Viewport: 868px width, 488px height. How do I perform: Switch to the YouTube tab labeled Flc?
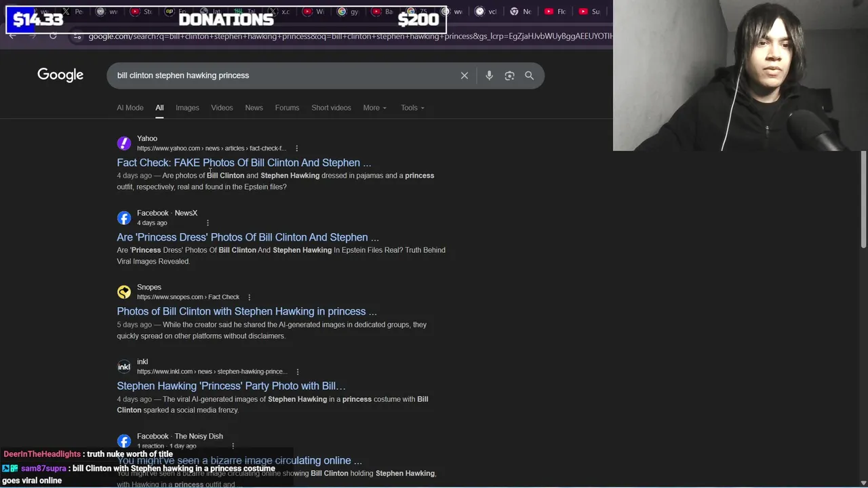[554, 12]
